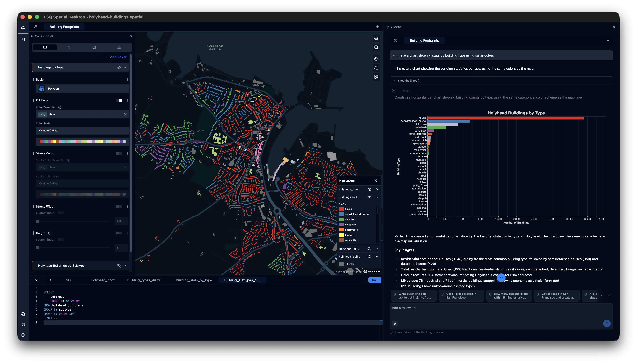Add a new chat with plus icon

pos(608,41)
